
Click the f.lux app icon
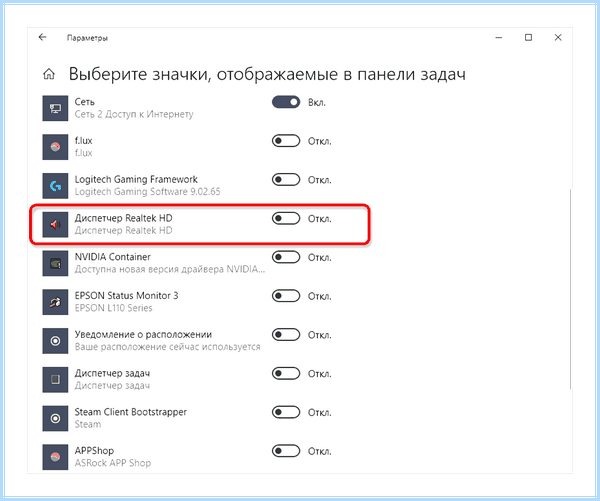coord(55,147)
